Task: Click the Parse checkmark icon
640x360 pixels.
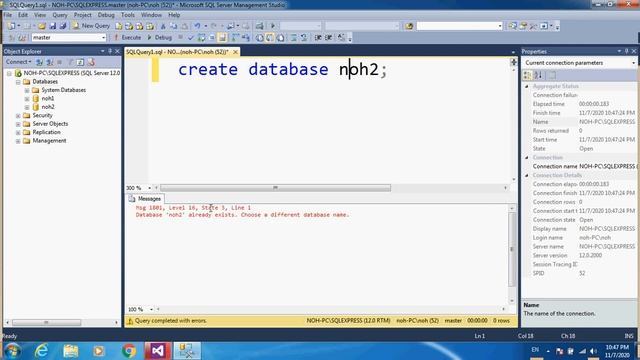Action: coord(190,38)
